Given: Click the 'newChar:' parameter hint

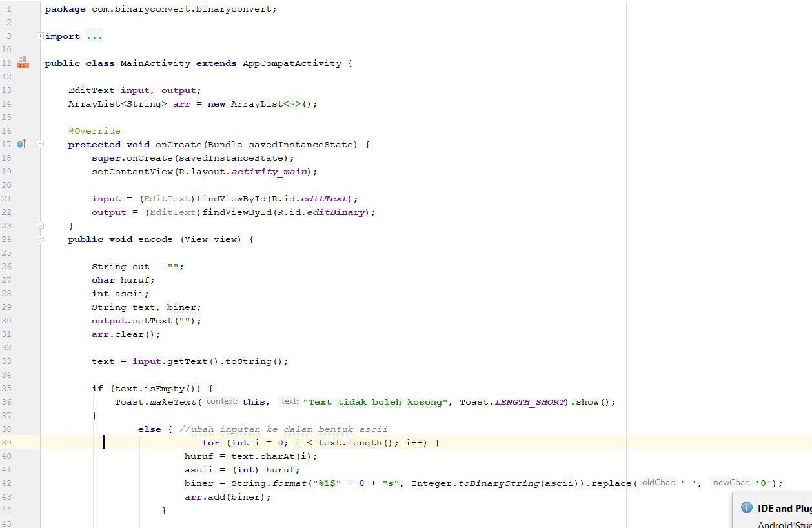Looking at the screenshot, I should [x=731, y=483].
